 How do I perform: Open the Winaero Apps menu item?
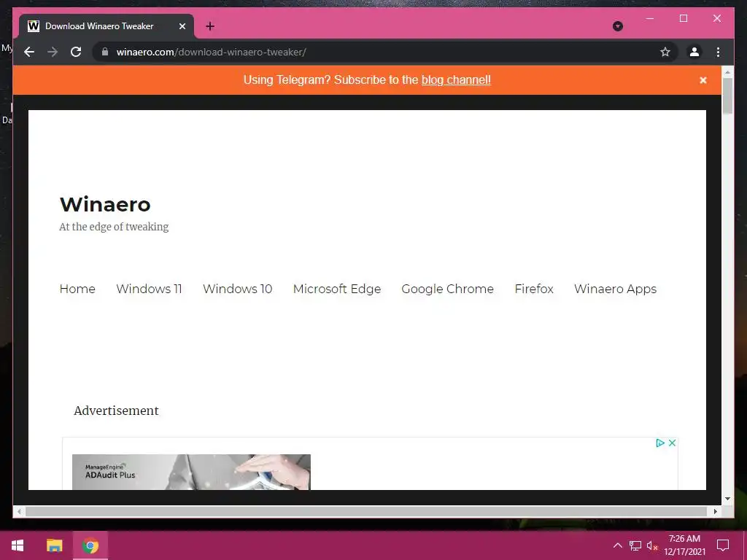point(615,289)
